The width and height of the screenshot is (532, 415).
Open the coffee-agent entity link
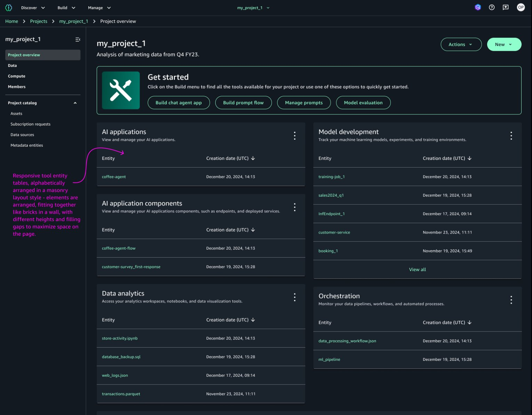(114, 177)
